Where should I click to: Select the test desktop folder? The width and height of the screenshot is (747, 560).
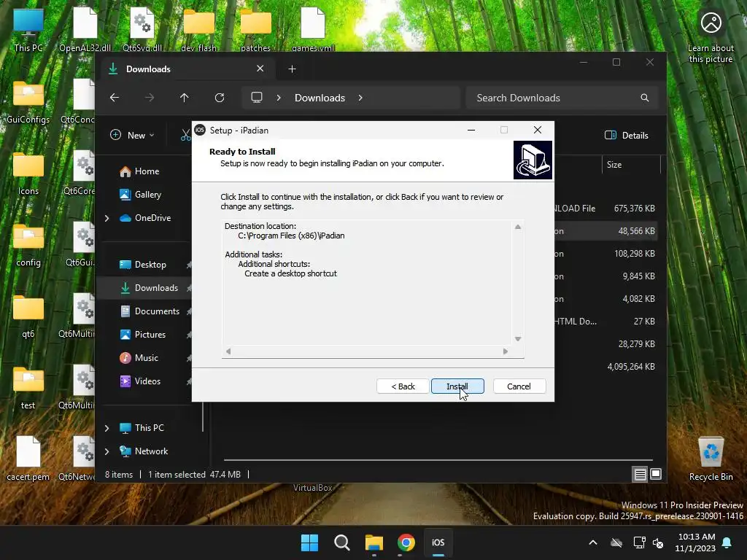pos(28,388)
